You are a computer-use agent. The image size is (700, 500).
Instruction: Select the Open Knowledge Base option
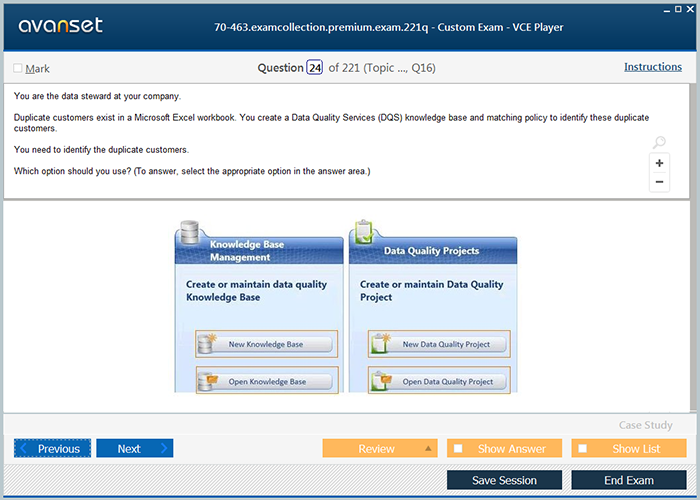pos(267,380)
